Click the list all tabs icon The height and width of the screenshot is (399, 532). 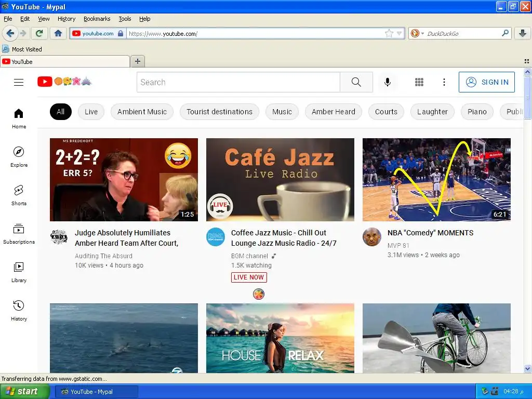point(527,61)
